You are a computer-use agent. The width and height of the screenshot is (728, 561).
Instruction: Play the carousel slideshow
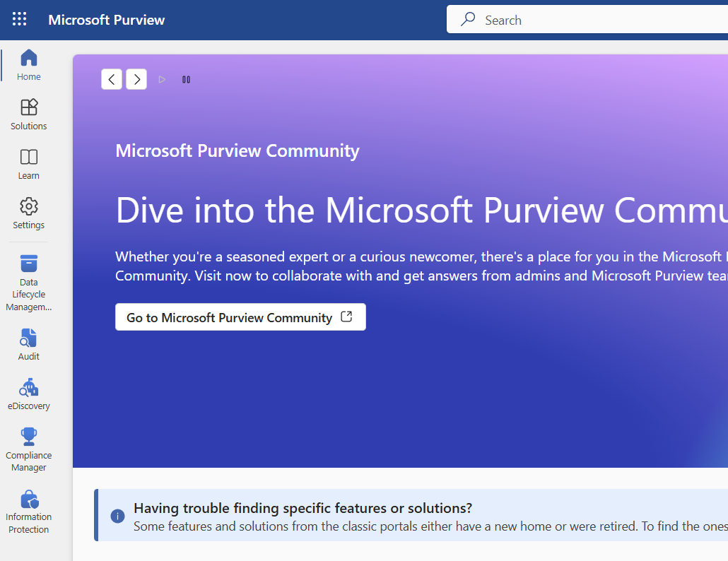click(x=162, y=79)
